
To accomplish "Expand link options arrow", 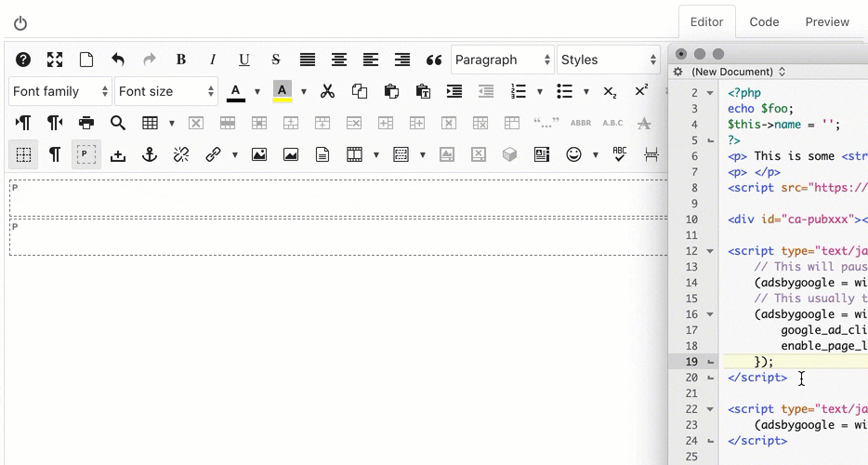I will [235, 154].
